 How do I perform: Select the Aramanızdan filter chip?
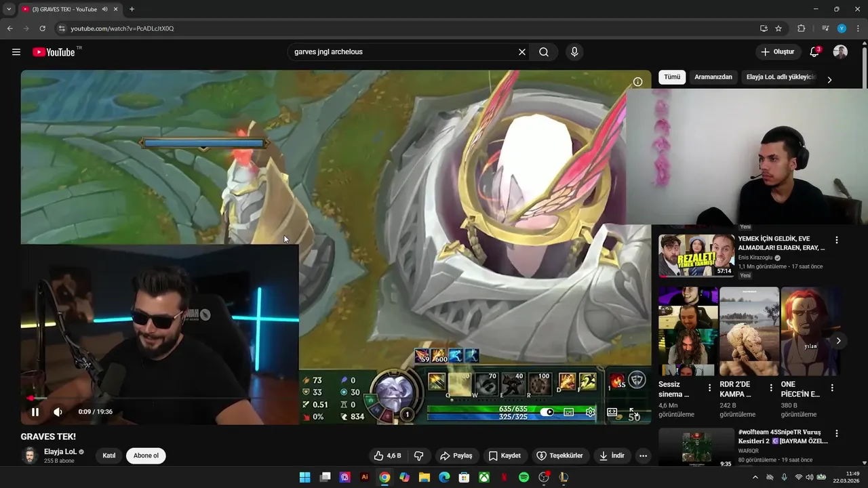713,77
